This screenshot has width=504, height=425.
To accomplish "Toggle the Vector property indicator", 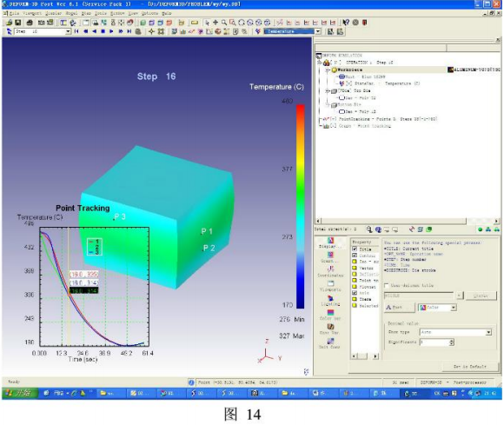I will click(x=355, y=268).
